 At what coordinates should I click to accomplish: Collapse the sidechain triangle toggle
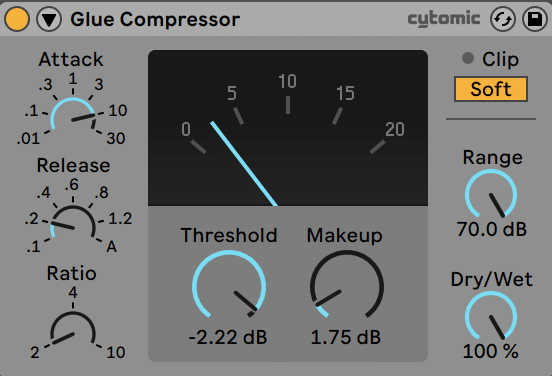(x=49, y=19)
